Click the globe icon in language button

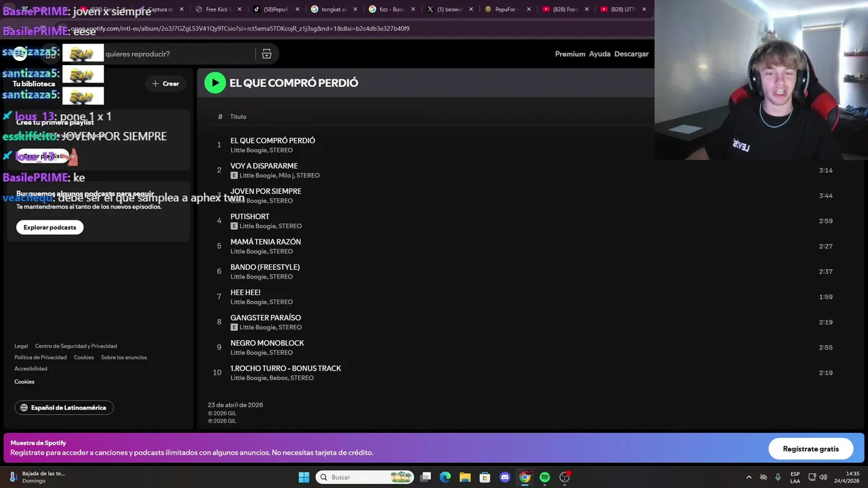click(x=24, y=408)
